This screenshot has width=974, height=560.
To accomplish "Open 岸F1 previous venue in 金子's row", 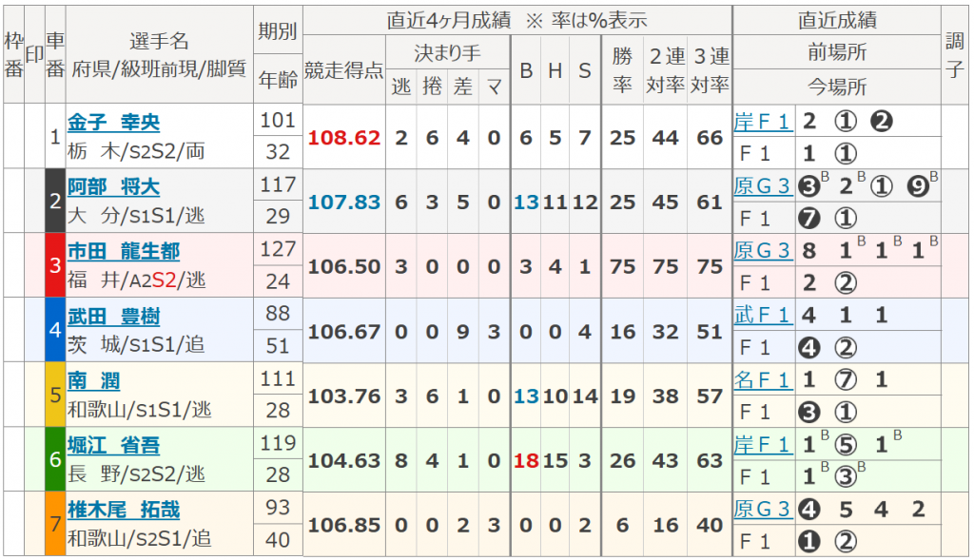I will click(762, 122).
